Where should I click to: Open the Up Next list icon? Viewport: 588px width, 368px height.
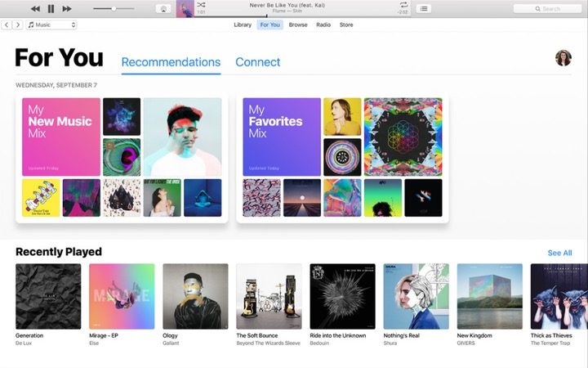(424, 8)
